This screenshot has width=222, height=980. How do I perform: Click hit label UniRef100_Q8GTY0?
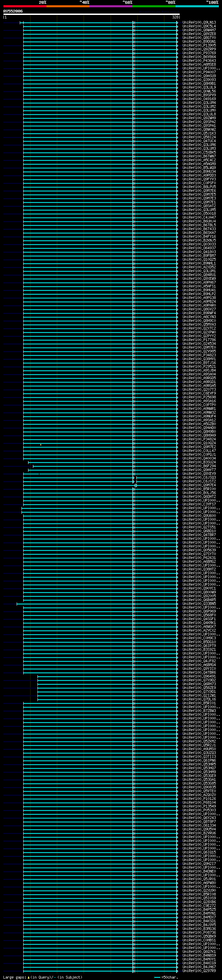(199, 38)
